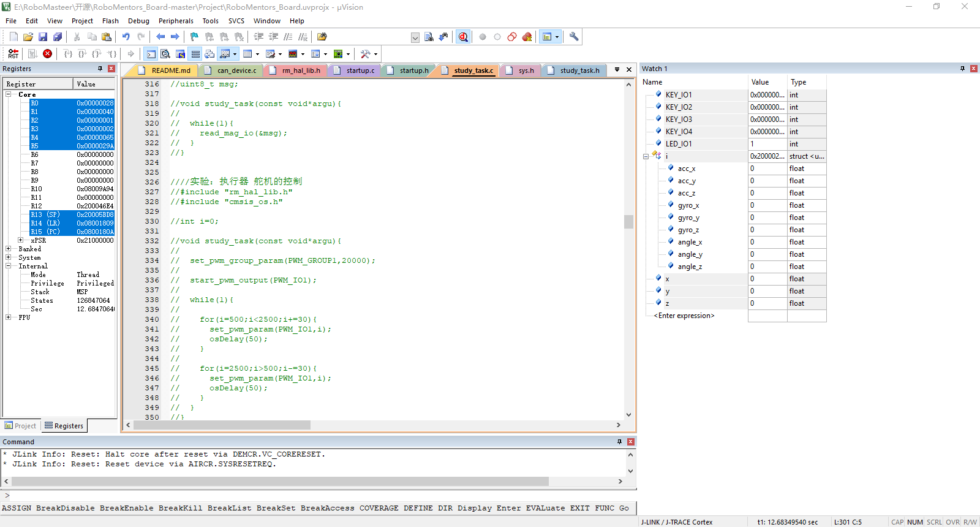Collapse the Core register group

8,94
